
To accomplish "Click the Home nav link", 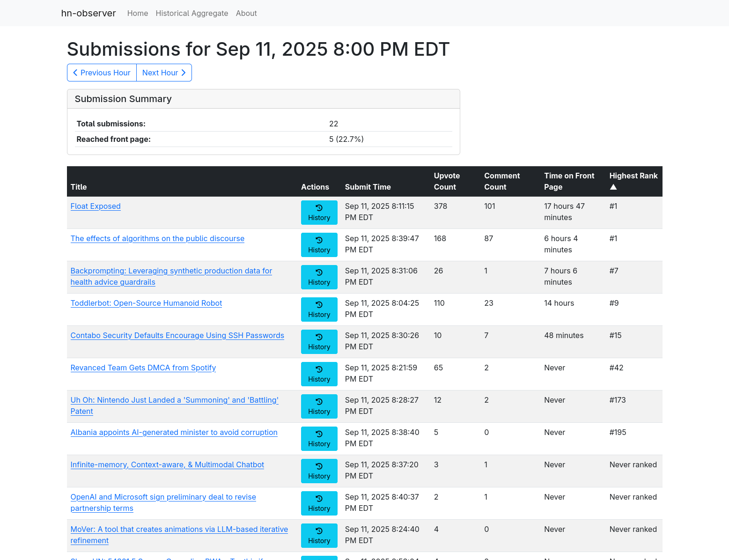I will point(138,13).
